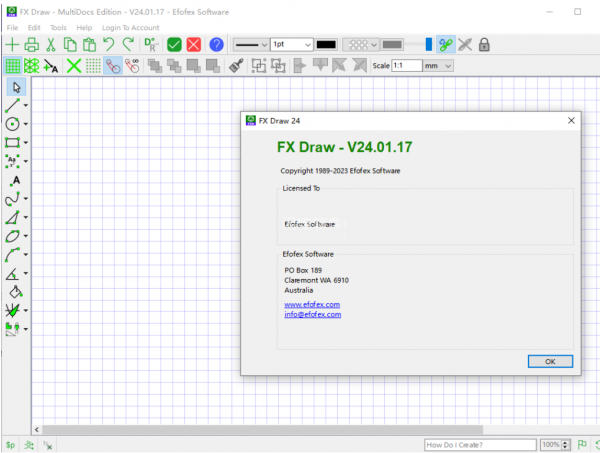Open the line style dropdown
The width and height of the screenshot is (600, 453).
[251, 45]
